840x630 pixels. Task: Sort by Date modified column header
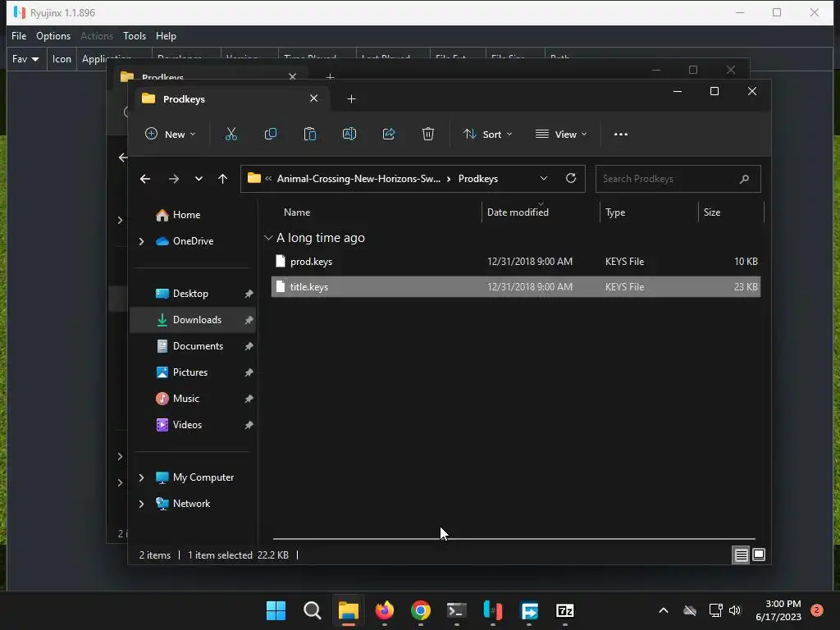click(518, 212)
